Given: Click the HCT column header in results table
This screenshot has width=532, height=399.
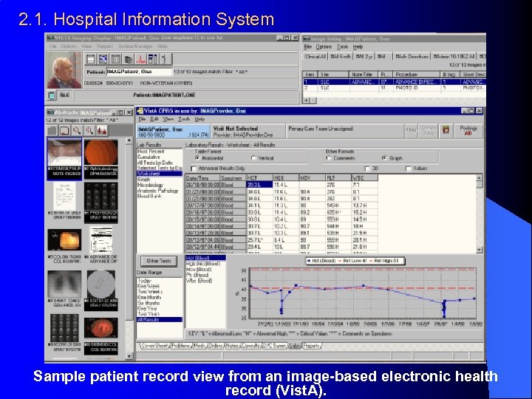Looking at the screenshot, I should [259, 178].
